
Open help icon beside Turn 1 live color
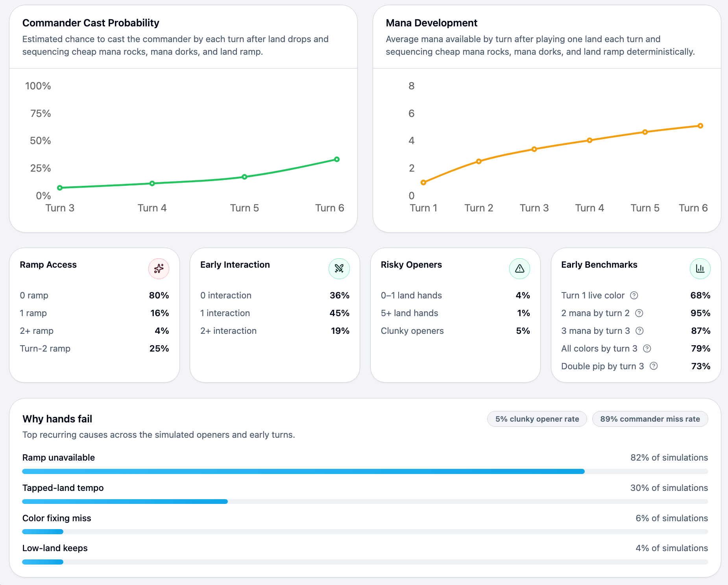[634, 295]
